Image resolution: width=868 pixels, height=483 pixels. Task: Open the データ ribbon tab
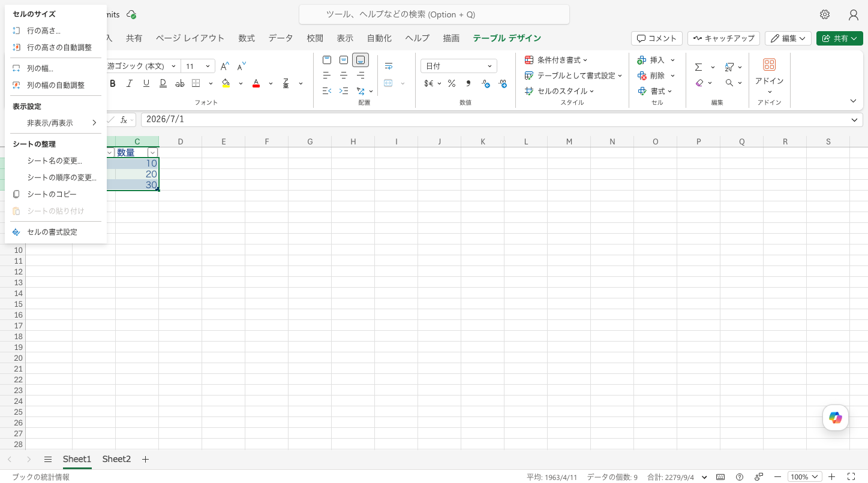[281, 38]
